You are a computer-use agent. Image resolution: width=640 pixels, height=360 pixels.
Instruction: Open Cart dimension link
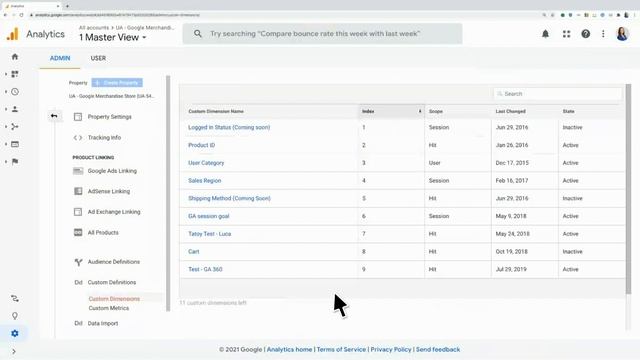click(194, 252)
